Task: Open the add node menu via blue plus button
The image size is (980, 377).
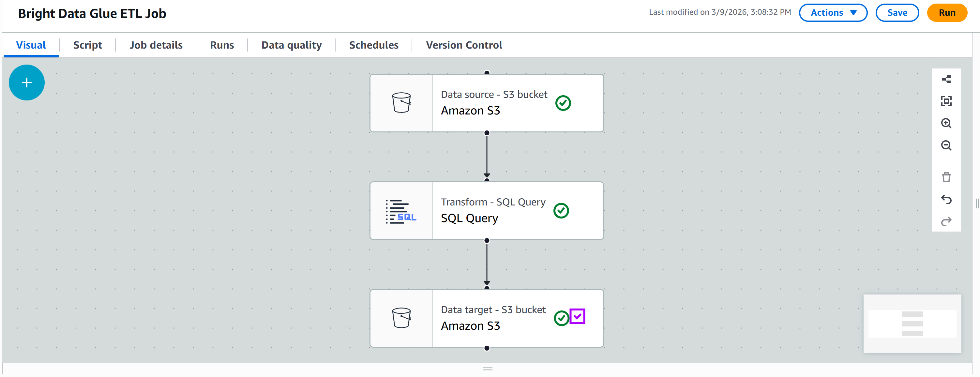Action: coord(27,82)
